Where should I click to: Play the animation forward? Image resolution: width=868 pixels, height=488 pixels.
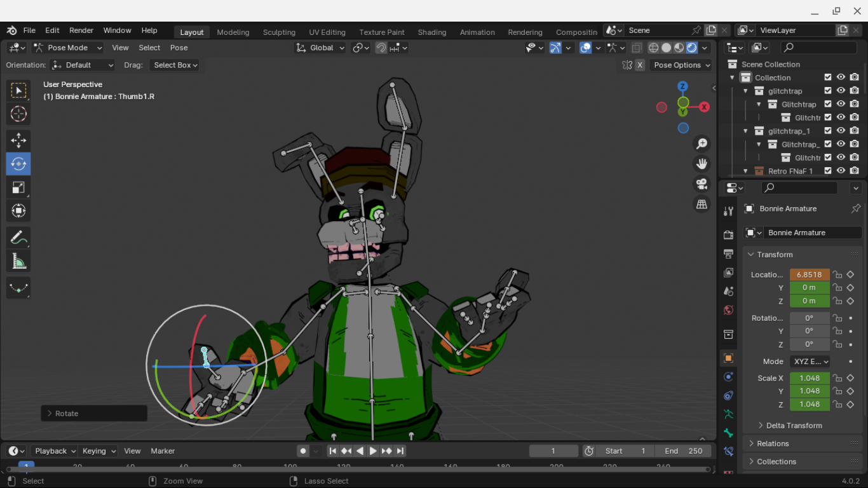coord(373,451)
